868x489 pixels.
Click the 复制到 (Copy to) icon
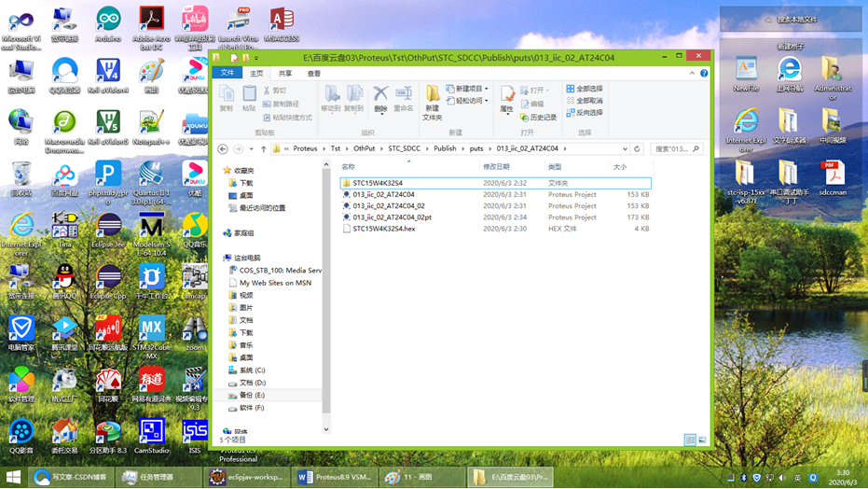[353, 99]
